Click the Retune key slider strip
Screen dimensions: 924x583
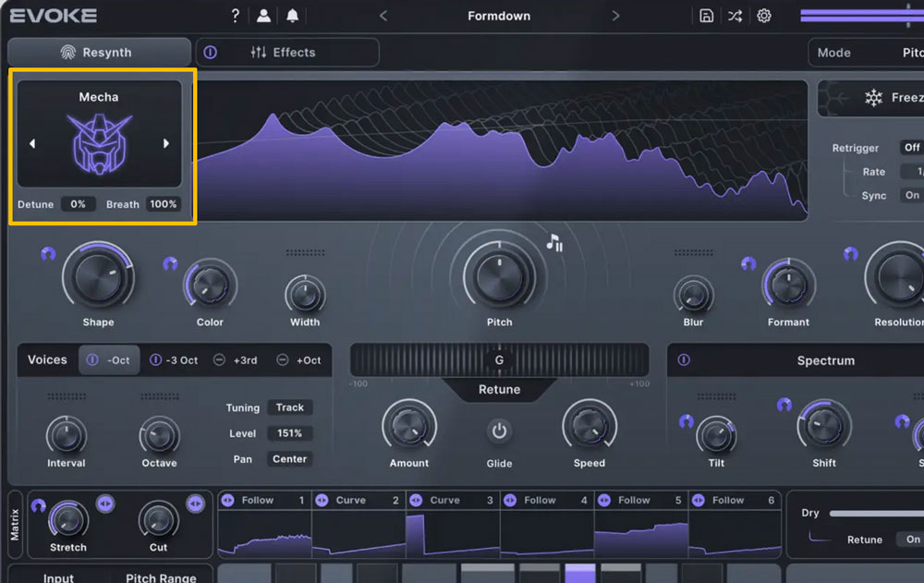[x=499, y=360]
